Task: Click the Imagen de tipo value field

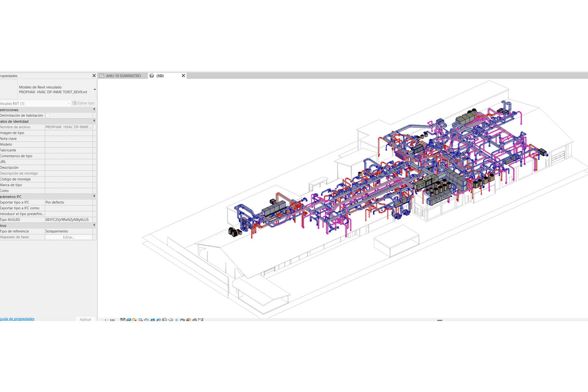Action: [69, 133]
